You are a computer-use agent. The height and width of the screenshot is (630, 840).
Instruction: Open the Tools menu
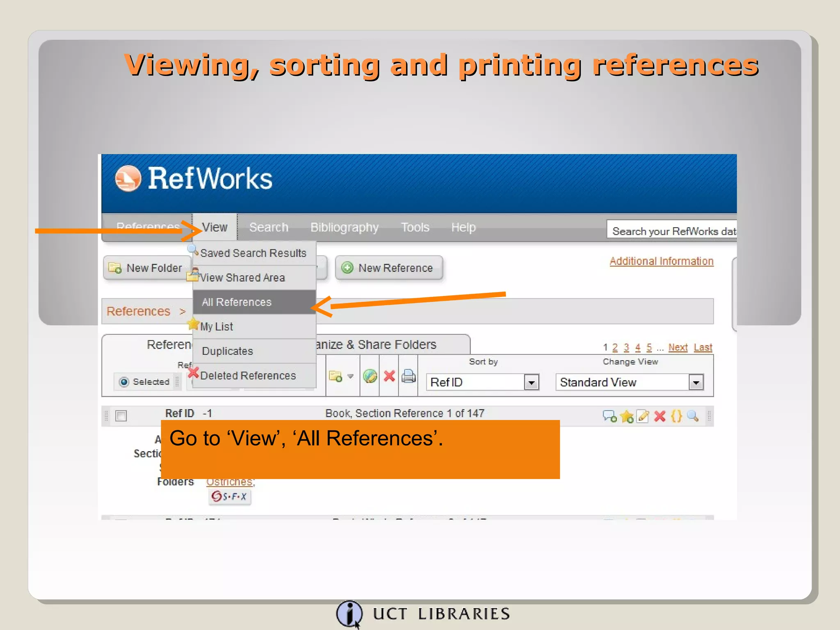click(415, 227)
